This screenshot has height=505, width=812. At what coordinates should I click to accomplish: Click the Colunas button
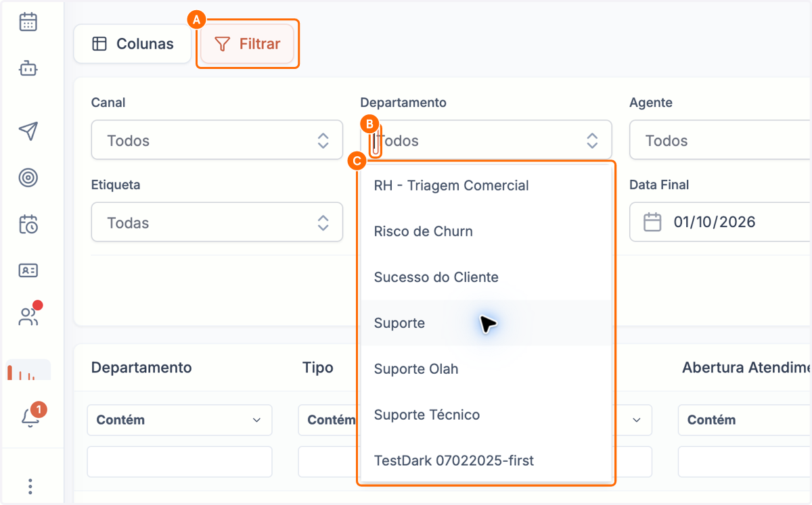[133, 44]
